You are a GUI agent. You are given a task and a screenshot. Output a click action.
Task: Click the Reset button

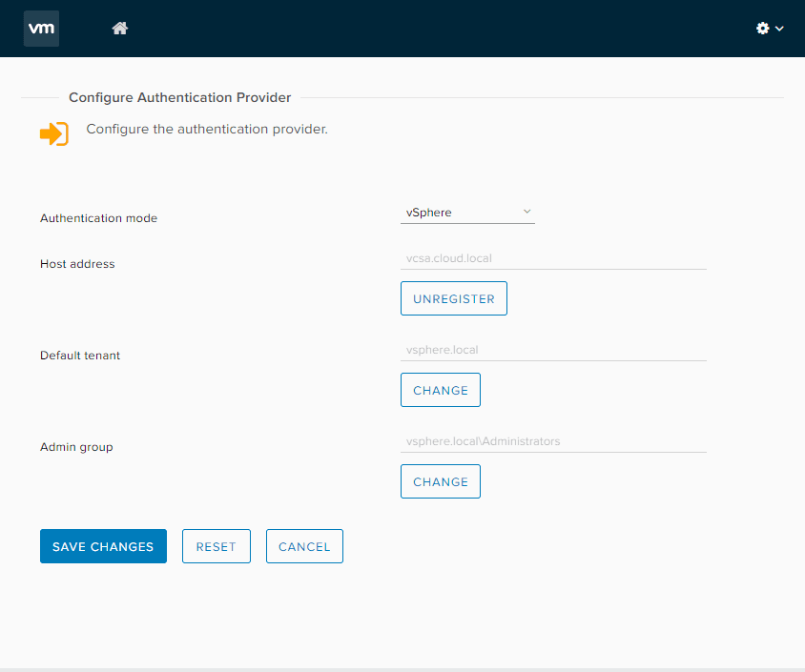click(x=216, y=546)
